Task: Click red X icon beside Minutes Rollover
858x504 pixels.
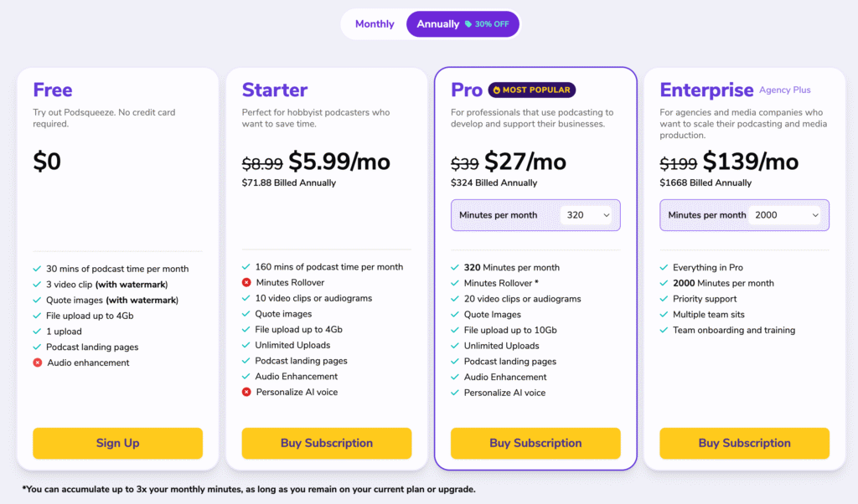Action: pyautogui.click(x=246, y=283)
